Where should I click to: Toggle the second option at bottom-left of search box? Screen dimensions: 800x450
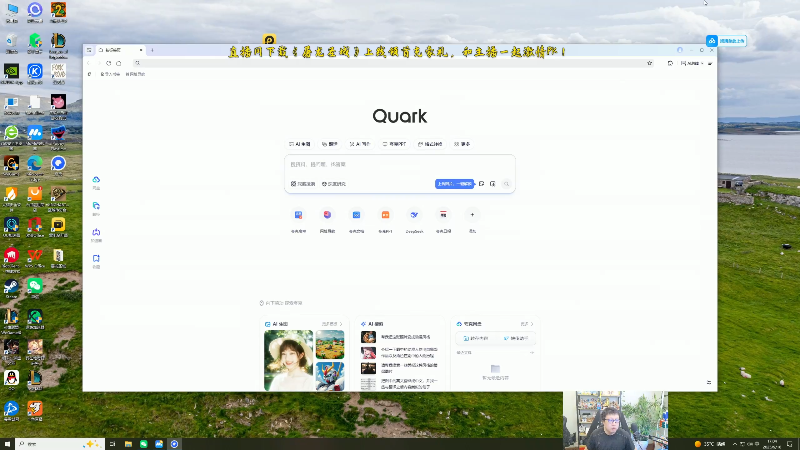tap(334, 184)
